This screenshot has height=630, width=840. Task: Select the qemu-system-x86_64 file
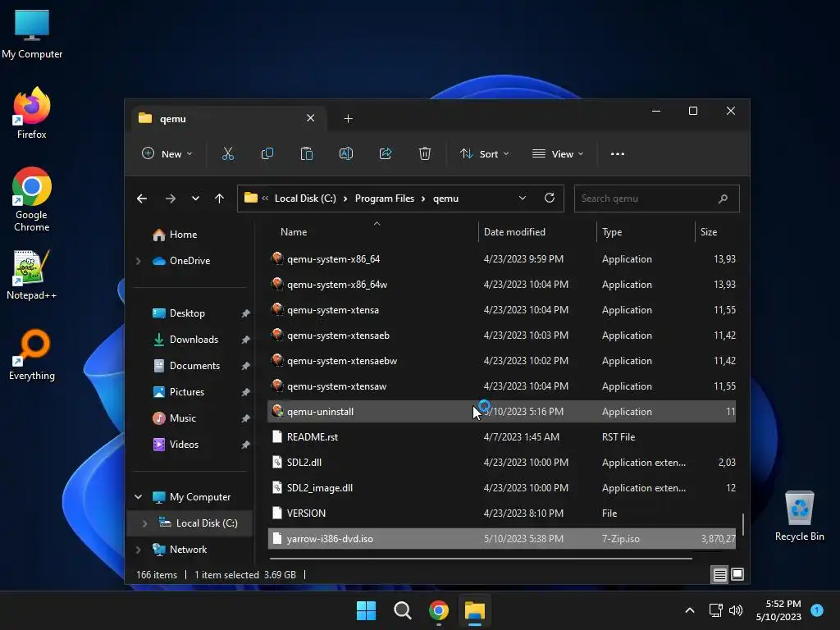pyautogui.click(x=501, y=259)
